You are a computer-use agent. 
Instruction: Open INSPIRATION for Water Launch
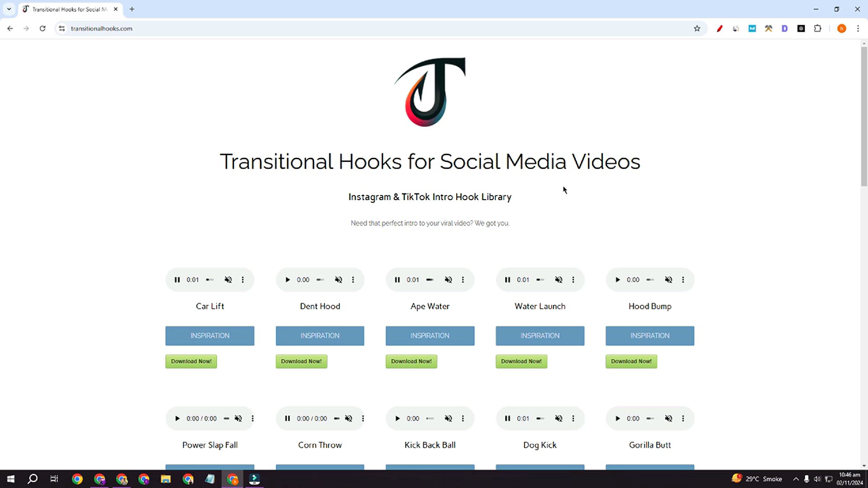540,336
